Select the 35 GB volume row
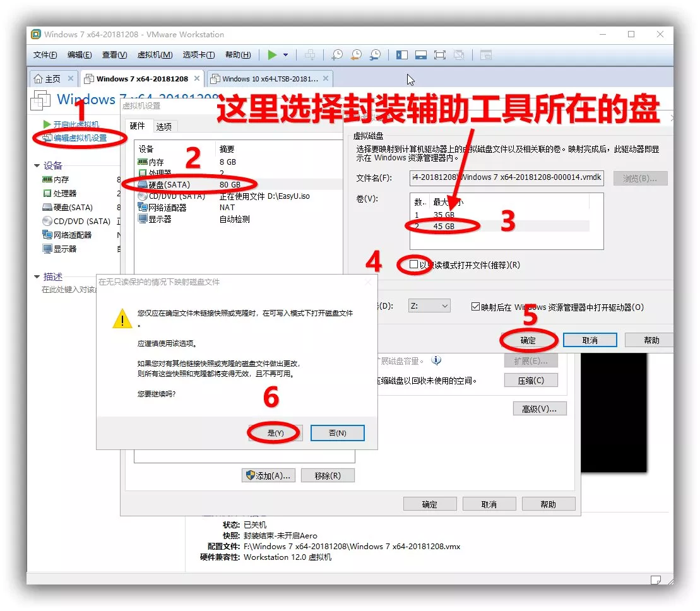 (x=500, y=215)
